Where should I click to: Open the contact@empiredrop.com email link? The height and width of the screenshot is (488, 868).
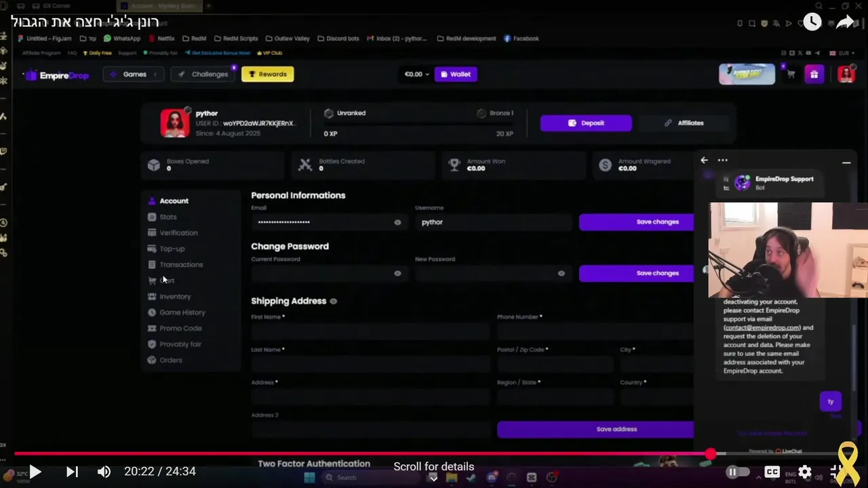[x=762, y=328]
